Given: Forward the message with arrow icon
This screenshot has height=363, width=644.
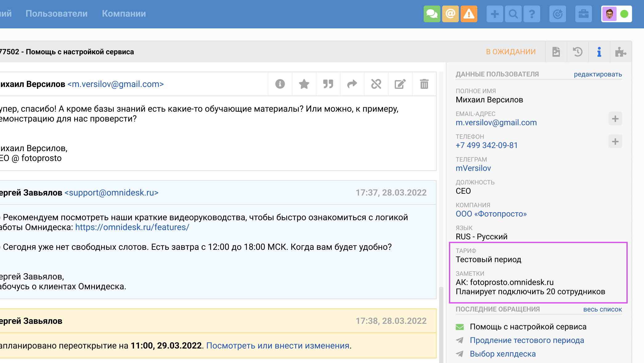Looking at the screenshot, I should [352, 84].
